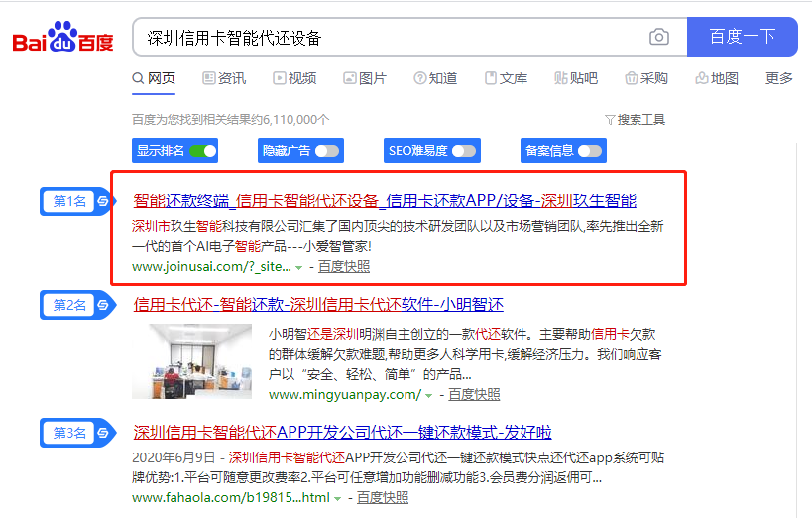Open the 更多 search categories menu

(779, 78)
